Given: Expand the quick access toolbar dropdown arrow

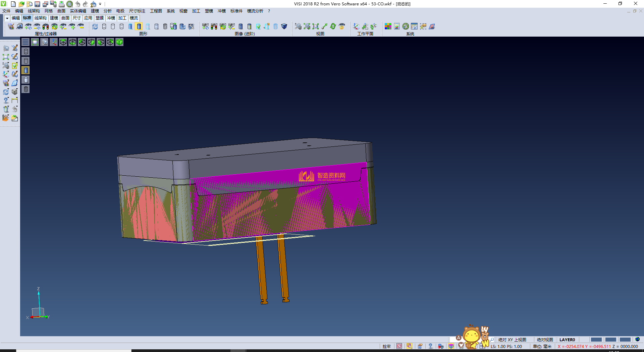Looking at the screenshot, I should coord(100,4).
